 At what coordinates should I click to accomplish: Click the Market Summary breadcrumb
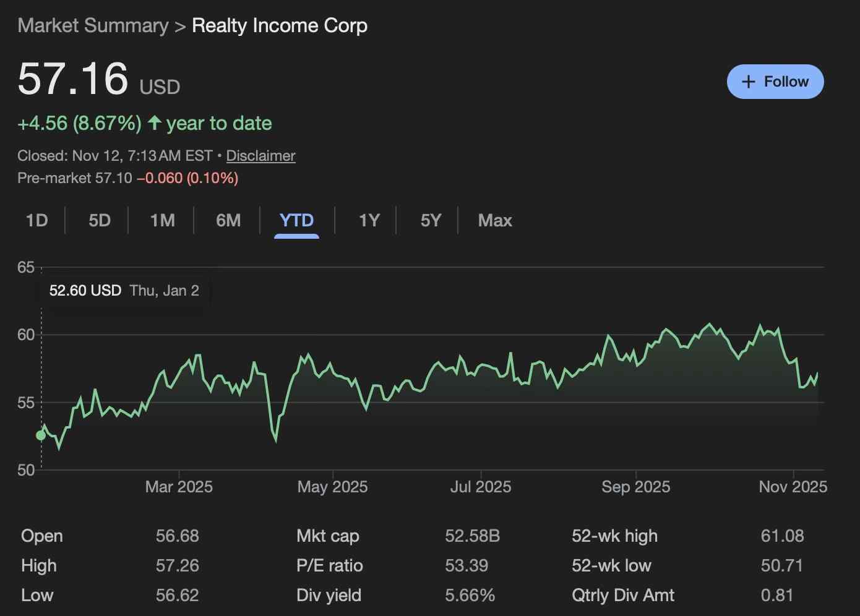93,25
